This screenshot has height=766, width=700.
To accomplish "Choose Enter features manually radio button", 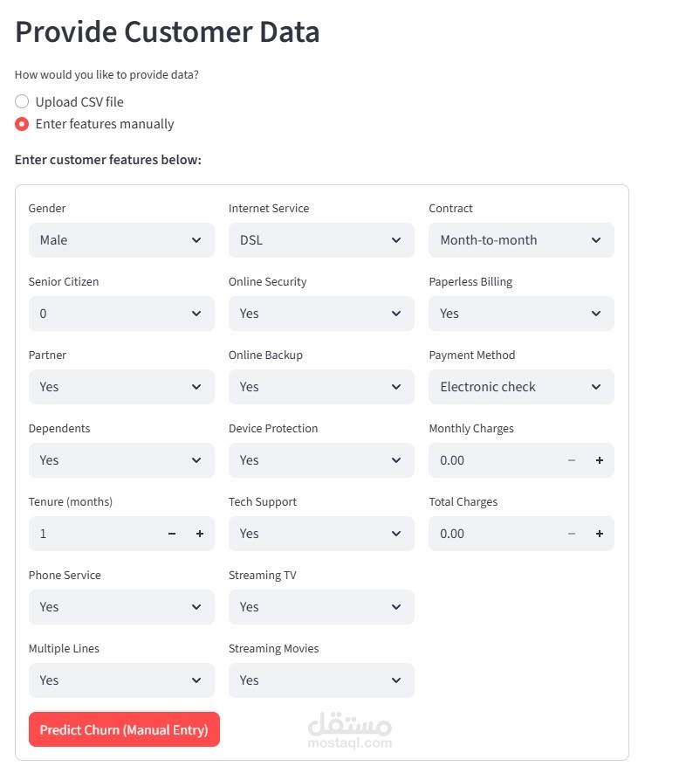I will click(23, 124).
